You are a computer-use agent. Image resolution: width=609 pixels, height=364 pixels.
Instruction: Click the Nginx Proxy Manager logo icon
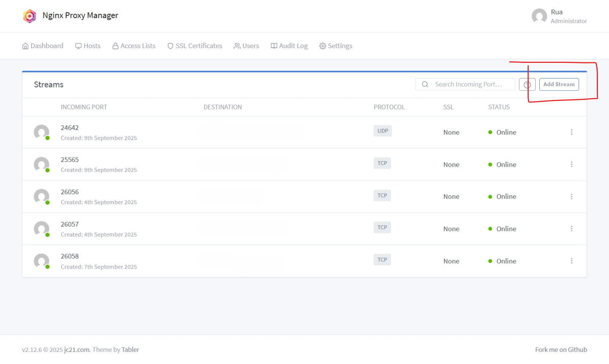(x=30, y=16)
